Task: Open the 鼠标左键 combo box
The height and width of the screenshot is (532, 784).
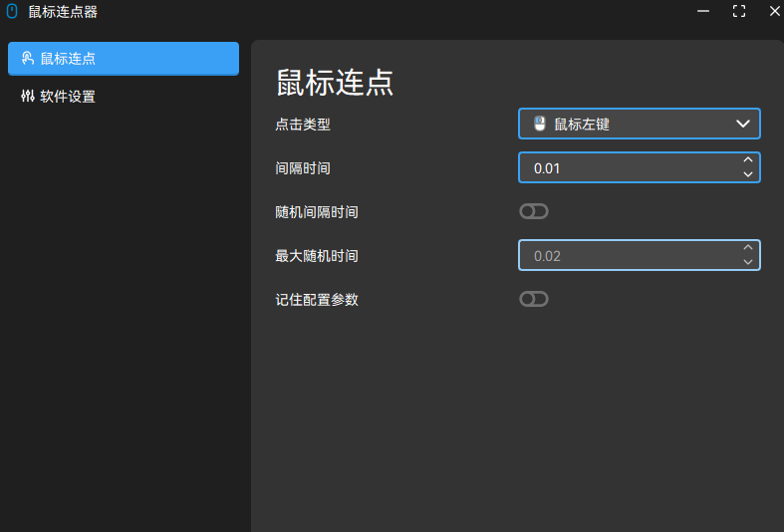Action: click(639, 124)
